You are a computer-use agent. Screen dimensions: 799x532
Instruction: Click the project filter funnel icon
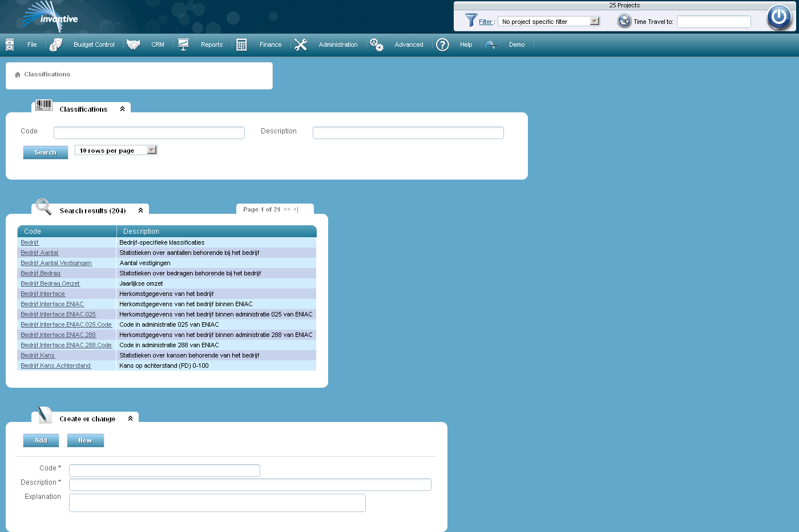471,21
